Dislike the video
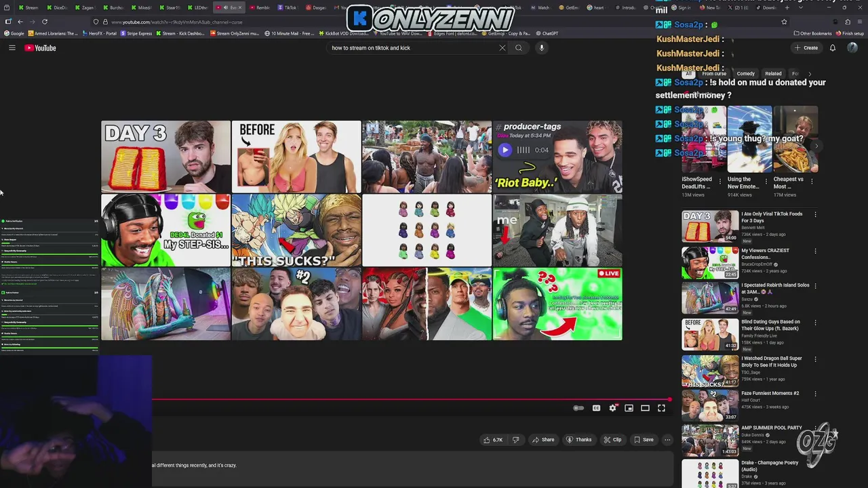This screenshot has height=488, width=868. click(516, 440)
